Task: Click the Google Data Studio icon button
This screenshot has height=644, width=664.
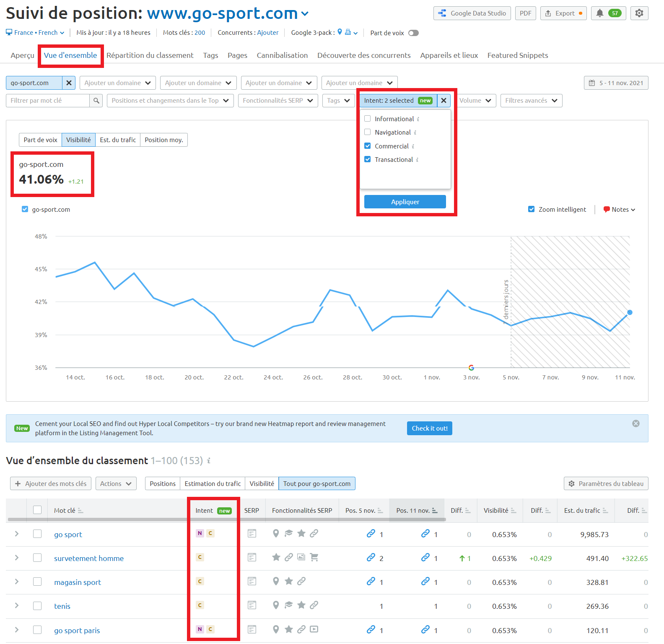Action: point(472,13)
